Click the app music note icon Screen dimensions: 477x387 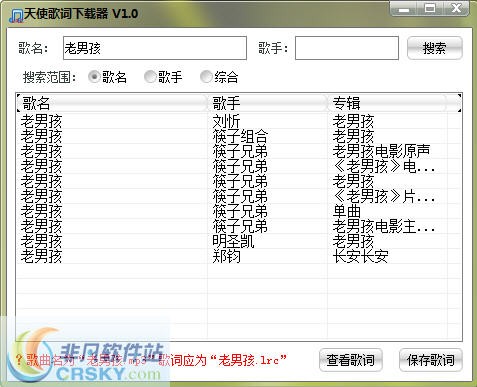(16, 15)
